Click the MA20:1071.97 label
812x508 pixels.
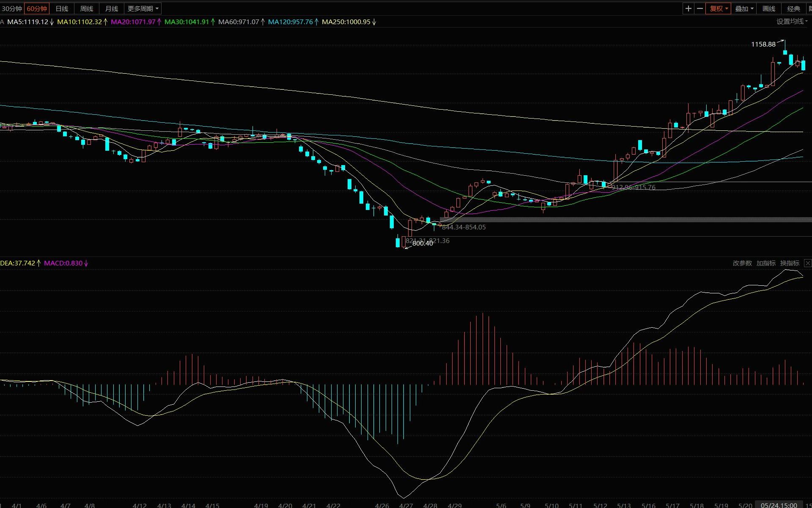[x=136, y=22]
